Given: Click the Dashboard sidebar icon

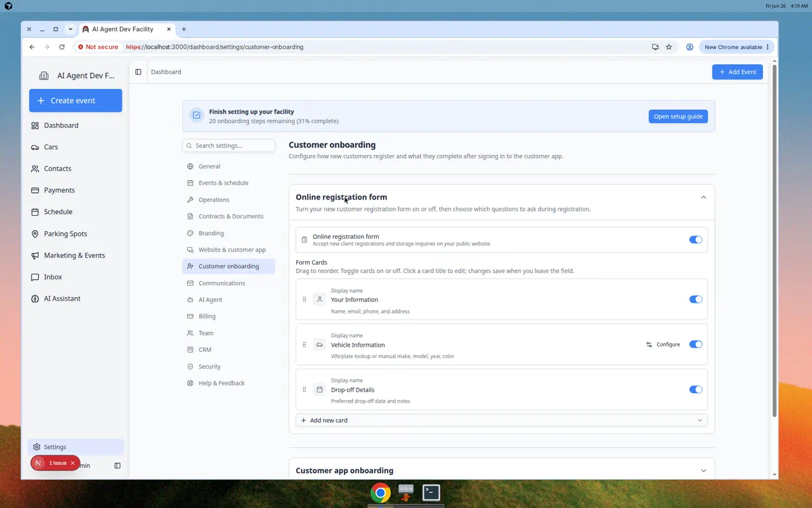Looking at the screenshot, I should pos(35,125).
